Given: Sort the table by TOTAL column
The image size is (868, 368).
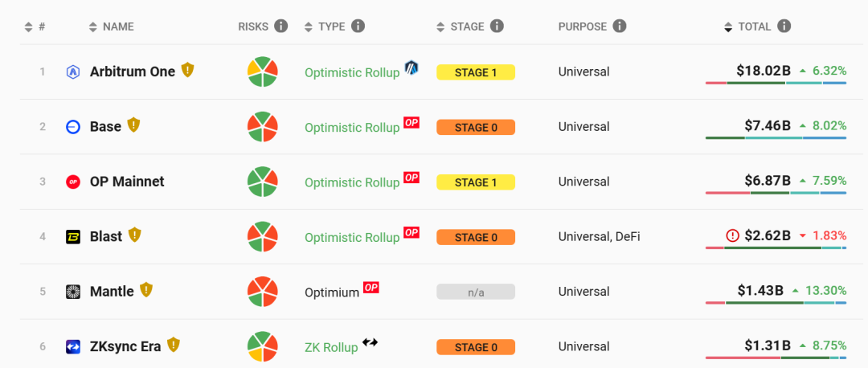Looking at the screenshot, I should click(x=754, y=27).
